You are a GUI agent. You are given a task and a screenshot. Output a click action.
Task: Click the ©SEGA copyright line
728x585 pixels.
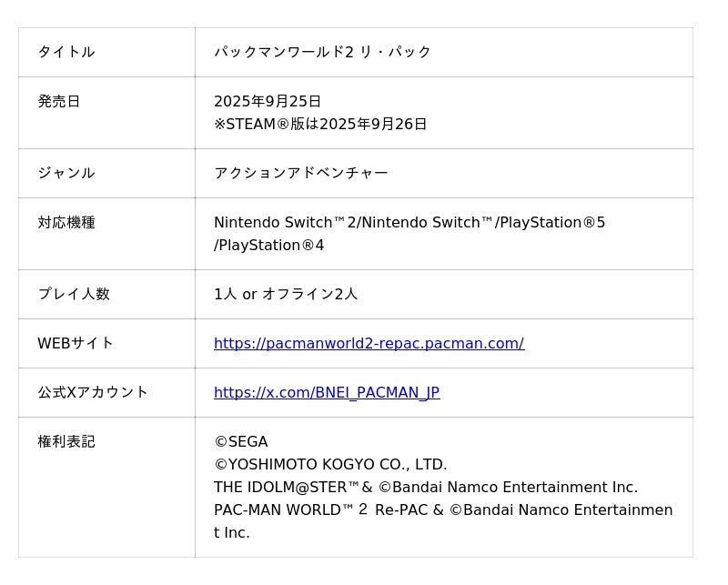[241, 442]
